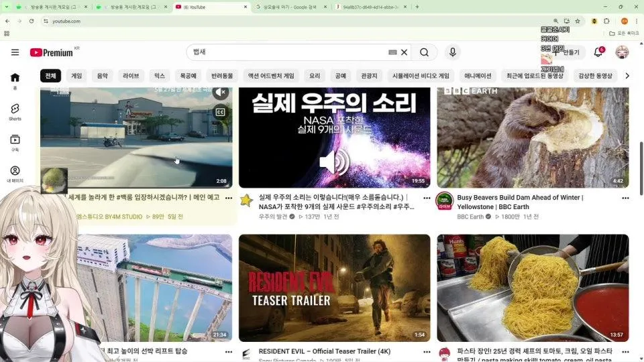This screenshot has width=644, height=362.
Task: Bookmark this page with star icon
Action: pos(578,21)
